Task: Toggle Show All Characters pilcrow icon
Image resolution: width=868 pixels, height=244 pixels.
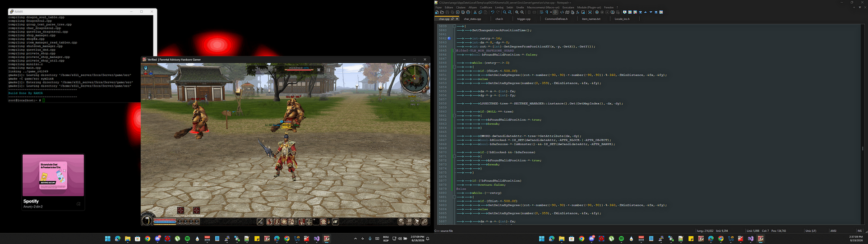Action: (547, 12)
